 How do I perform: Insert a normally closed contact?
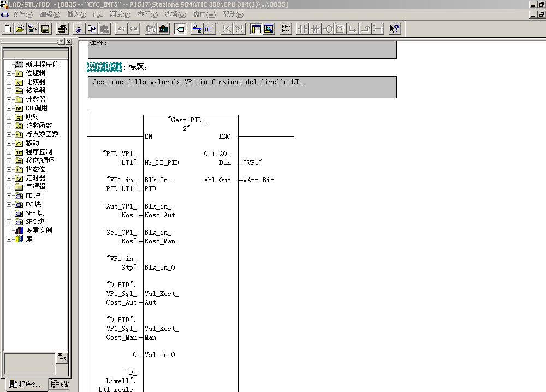[315, 29]
